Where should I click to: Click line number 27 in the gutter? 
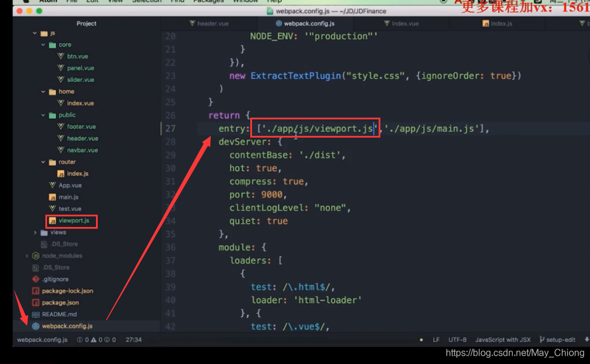click(x=170, y=128)
